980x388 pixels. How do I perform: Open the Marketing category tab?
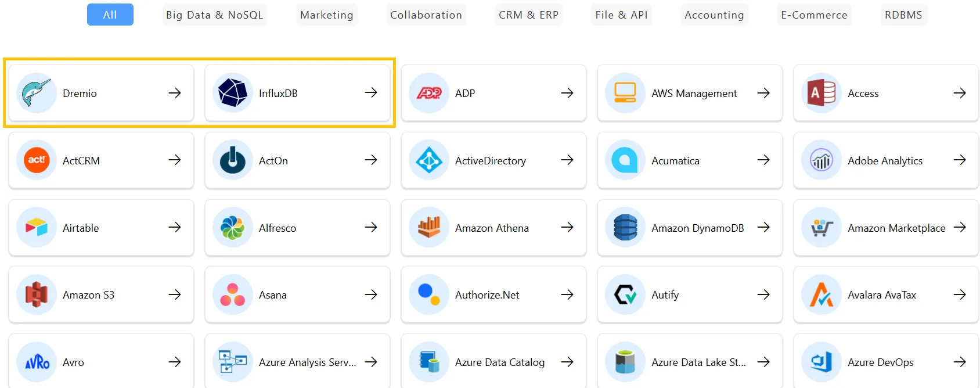pos(327,15)
